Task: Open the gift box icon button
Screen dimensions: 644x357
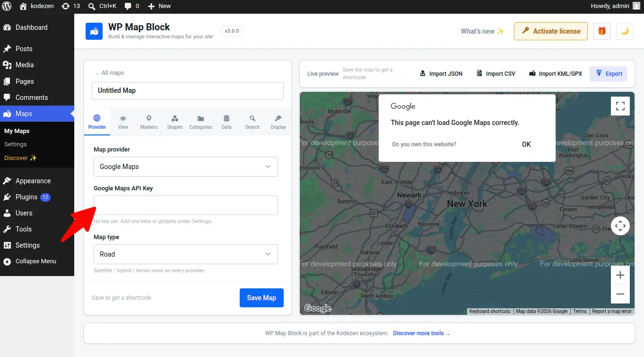Action: click(x=602, y=31)
